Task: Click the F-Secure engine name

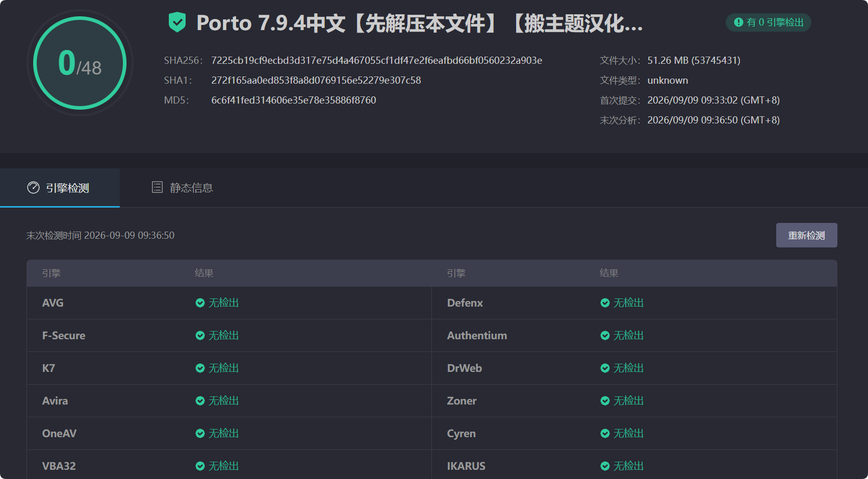Action: [x=64, y=336]
